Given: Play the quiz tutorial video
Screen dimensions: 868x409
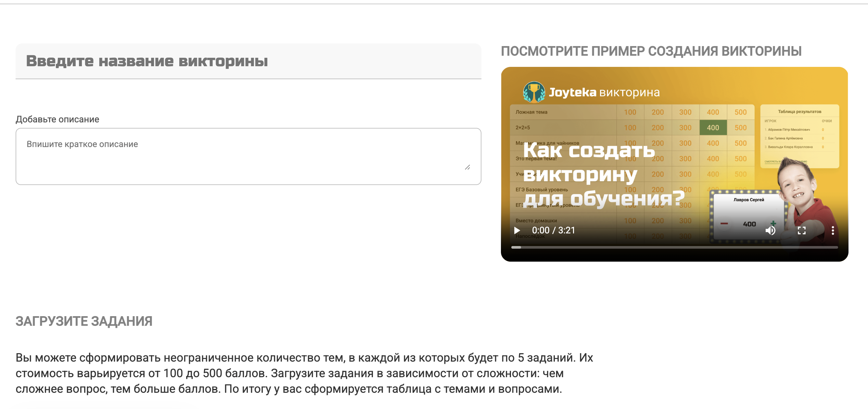Looking at the screenshot, I should tap(517, 230).
